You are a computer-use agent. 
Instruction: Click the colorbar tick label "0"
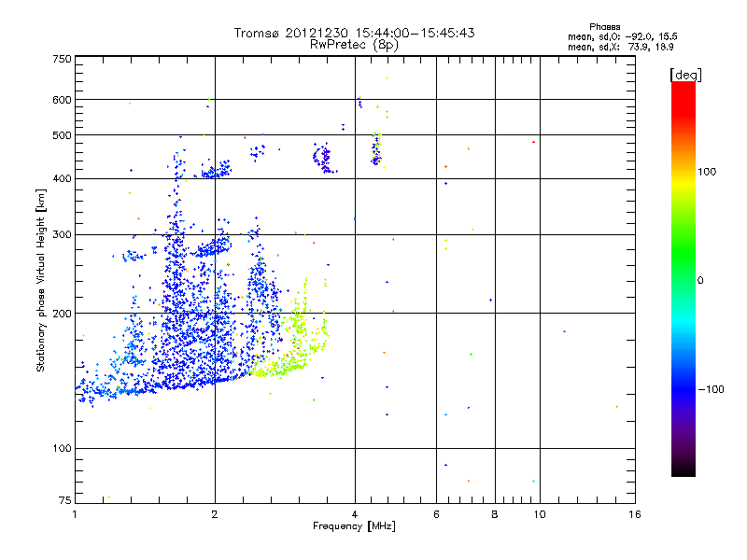700,281
